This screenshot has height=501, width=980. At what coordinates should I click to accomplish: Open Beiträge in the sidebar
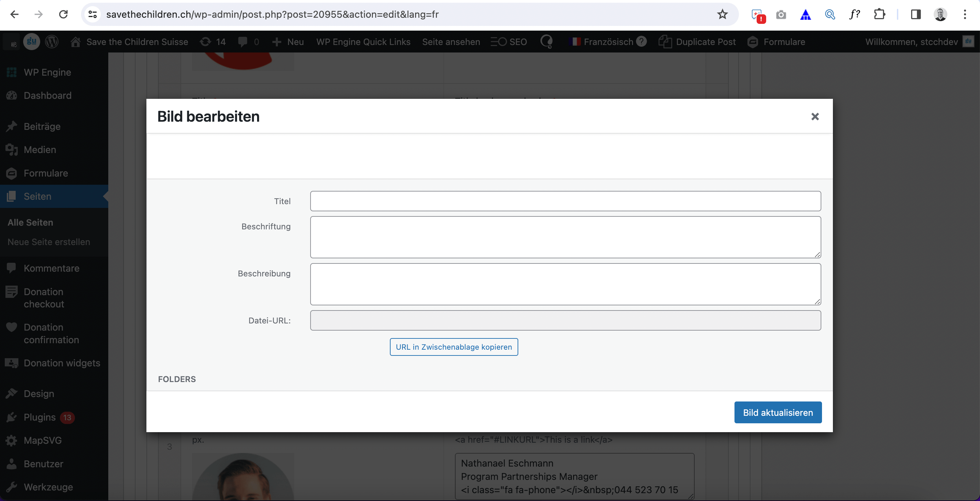click(54, 126)
